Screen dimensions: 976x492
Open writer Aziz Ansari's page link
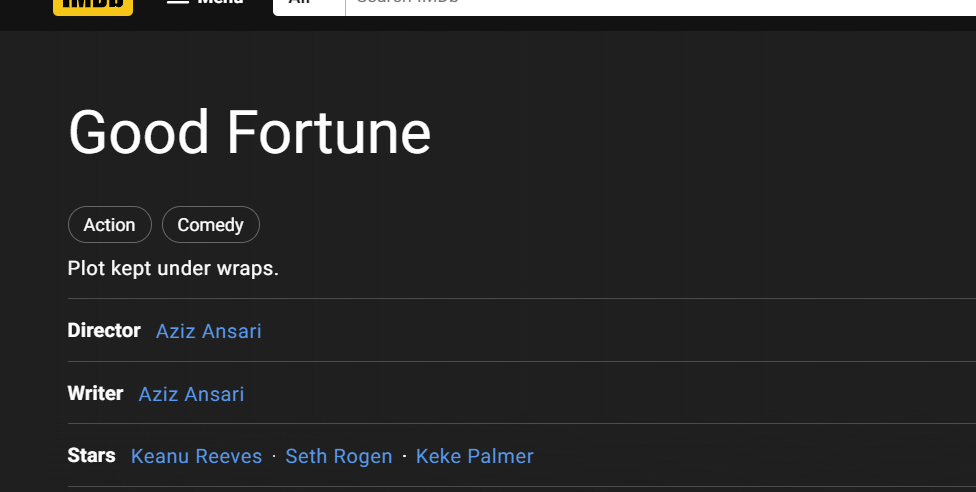click(191, 394)
